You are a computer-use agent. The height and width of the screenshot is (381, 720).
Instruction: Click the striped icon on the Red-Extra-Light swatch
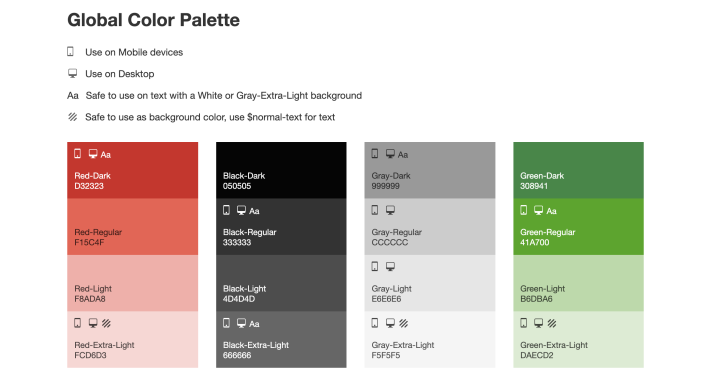[107, 323]
